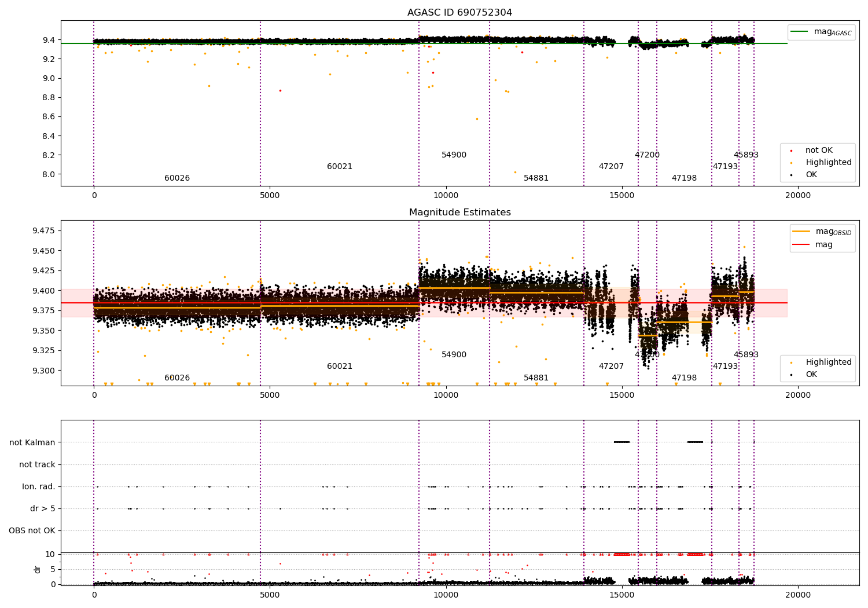Viewport: 868px width, 608px height.
Task: Click the 9.300 tick on the middle y-axis
Action: click(44, 371)
